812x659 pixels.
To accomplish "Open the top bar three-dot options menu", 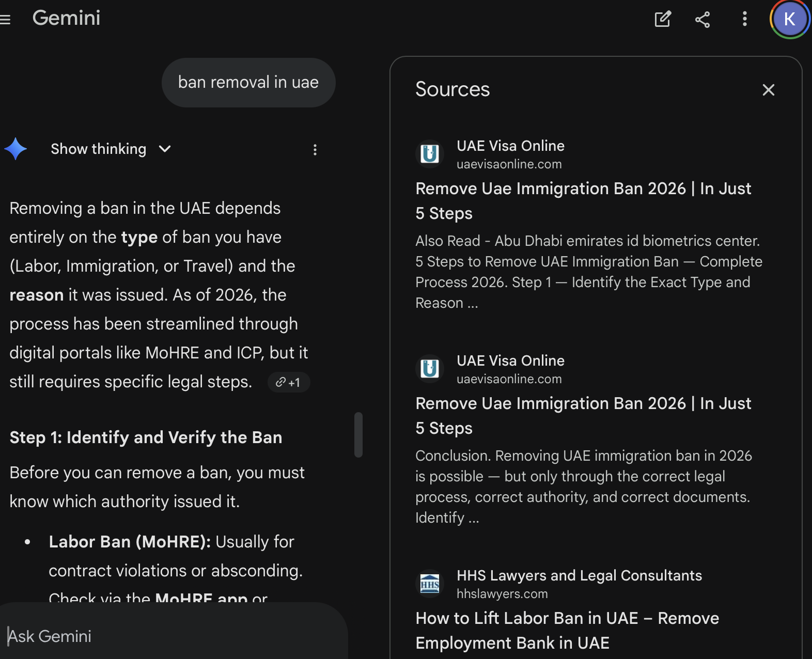I will click(x=744, y=19).
